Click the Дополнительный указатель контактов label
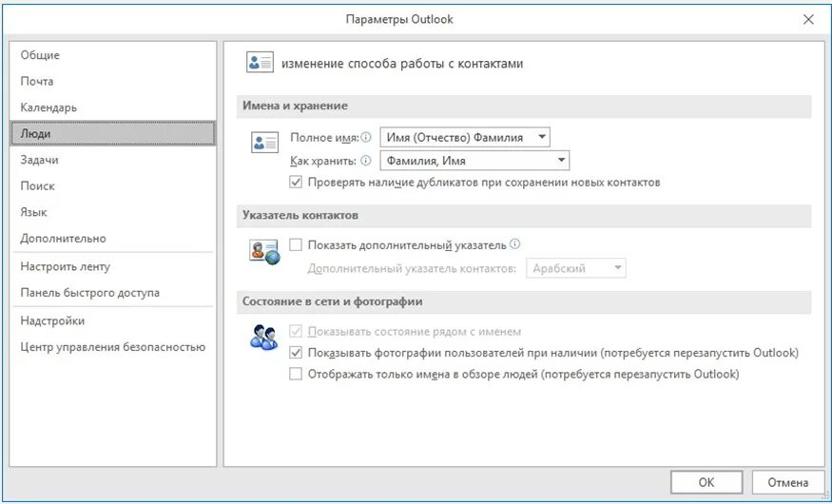This screenshot has height=504, width=832. click(x=412, y=268)
